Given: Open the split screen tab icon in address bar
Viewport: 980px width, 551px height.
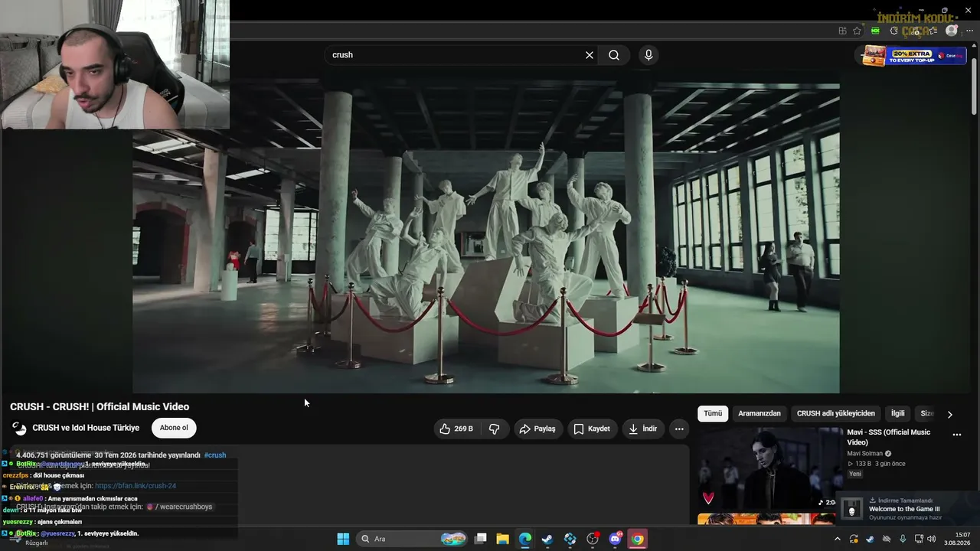Looking at the screenshot, I should coord(842,31).
